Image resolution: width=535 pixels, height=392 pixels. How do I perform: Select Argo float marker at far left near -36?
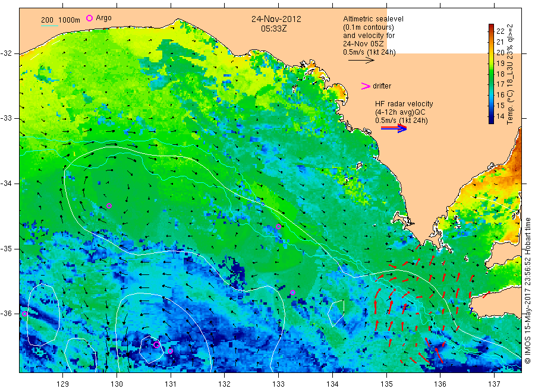click(24, 314)
